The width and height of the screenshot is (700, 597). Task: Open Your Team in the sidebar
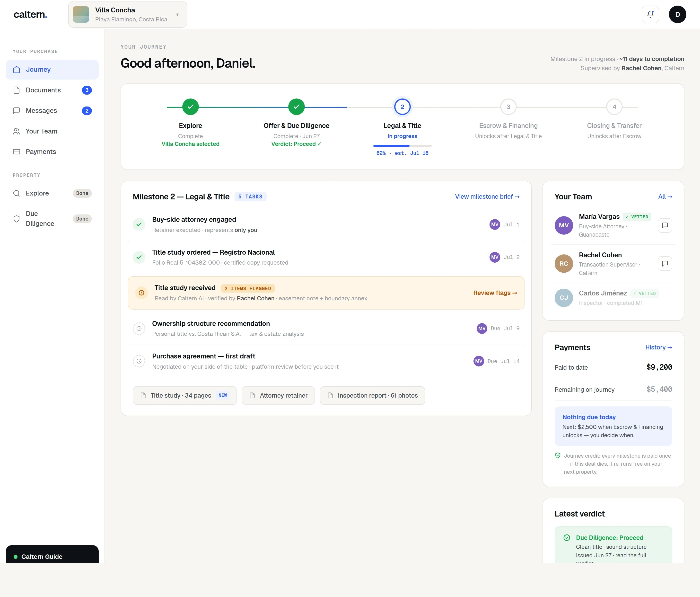[x=52, y=131]
